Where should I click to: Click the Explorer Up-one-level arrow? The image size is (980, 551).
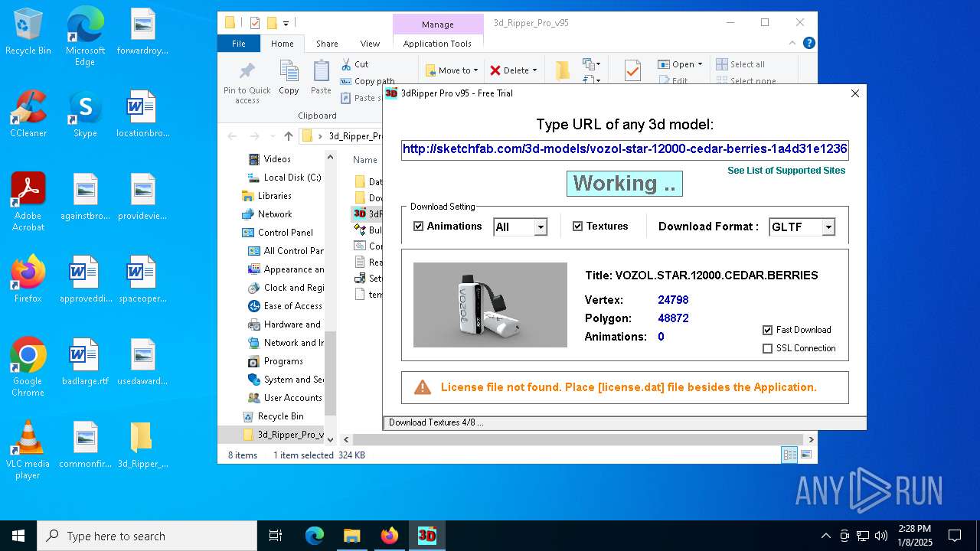point(288,136)
